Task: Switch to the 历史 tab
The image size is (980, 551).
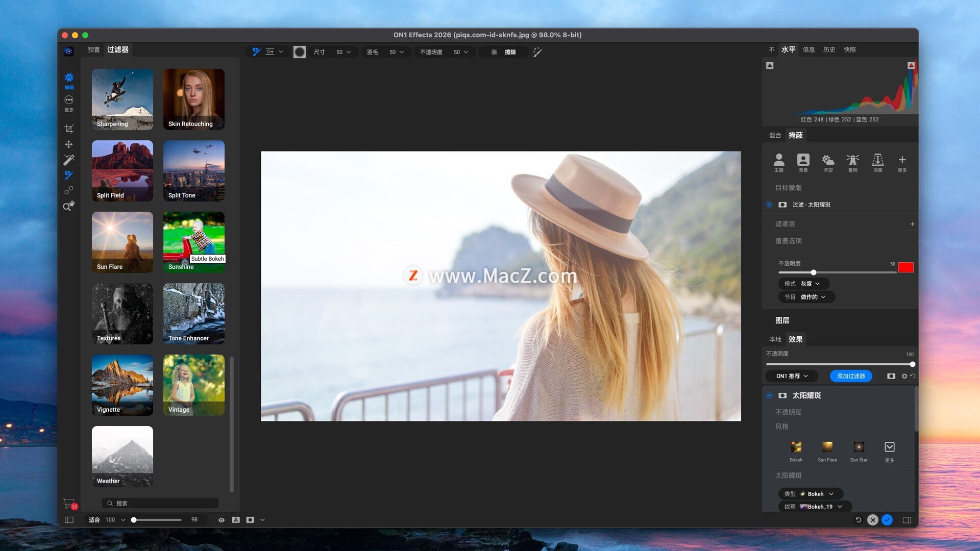Action: pos(829,49)
